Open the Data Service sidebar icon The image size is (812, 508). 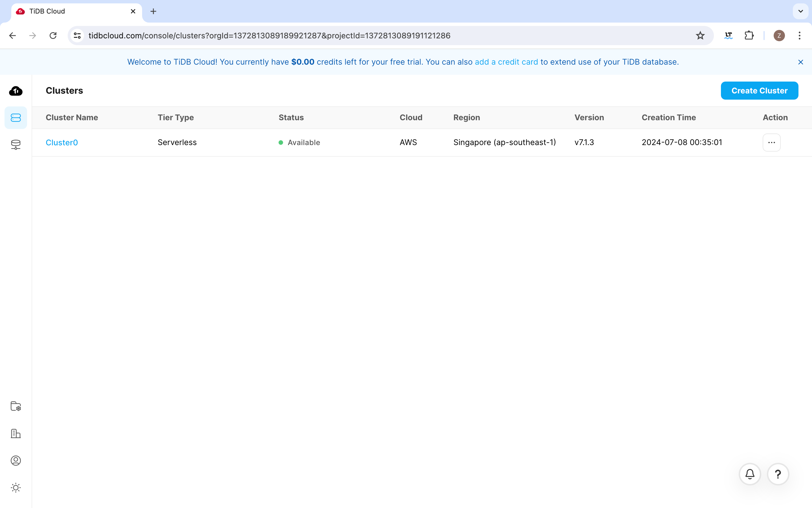tap(16, 145)
